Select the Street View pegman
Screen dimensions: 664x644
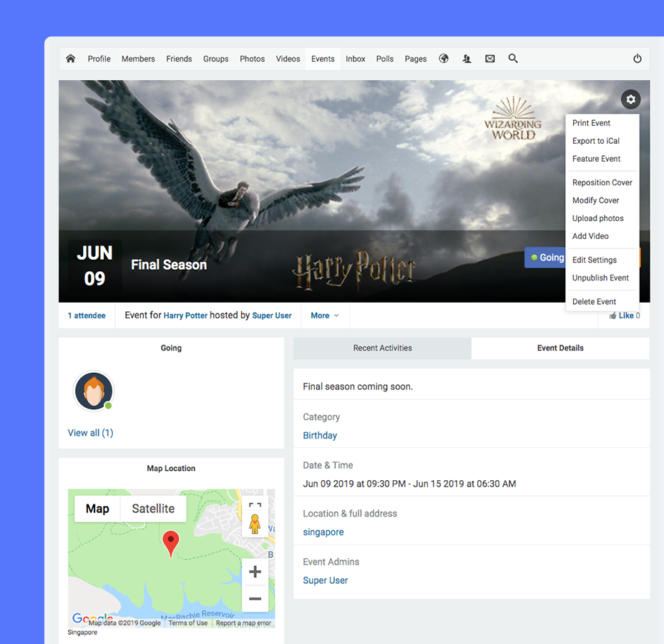(255, 524)
